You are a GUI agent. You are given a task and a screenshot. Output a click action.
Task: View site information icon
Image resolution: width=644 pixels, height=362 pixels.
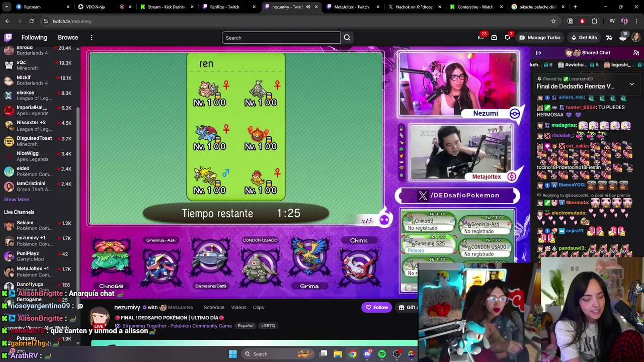click(45, 21)
